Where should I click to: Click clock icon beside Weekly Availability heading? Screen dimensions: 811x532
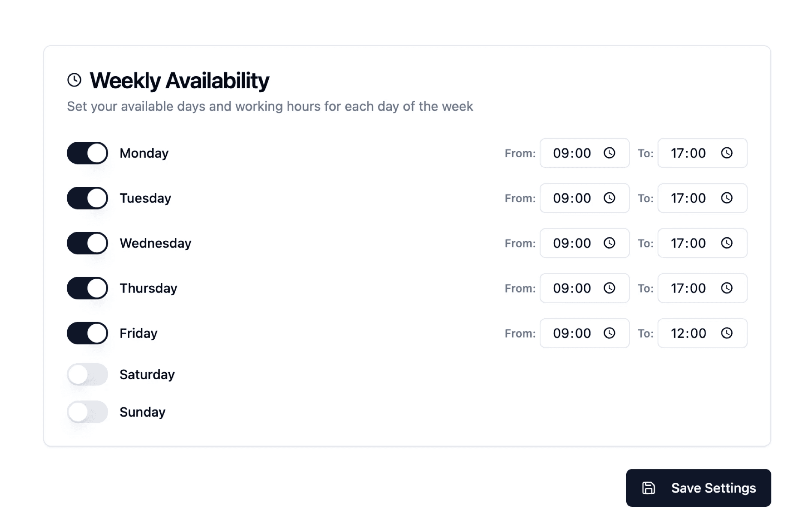coord(75,80)
